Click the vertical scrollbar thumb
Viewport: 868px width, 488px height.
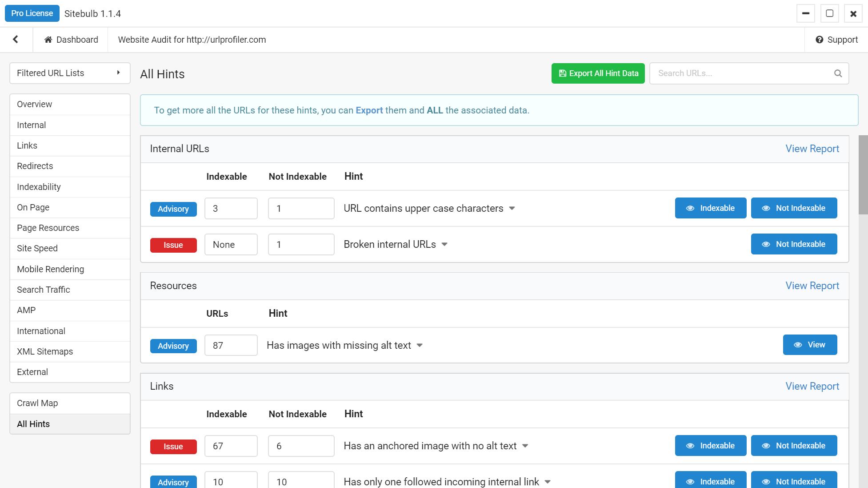pyautogui.click(x=863, y=174)
